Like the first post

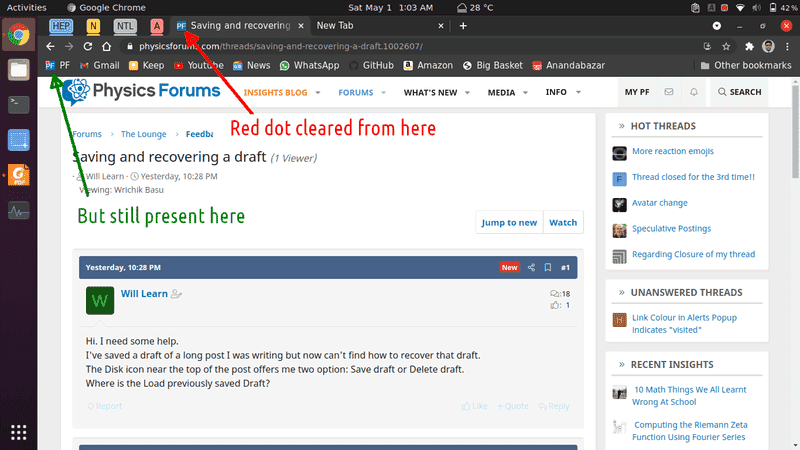point(474,406)
